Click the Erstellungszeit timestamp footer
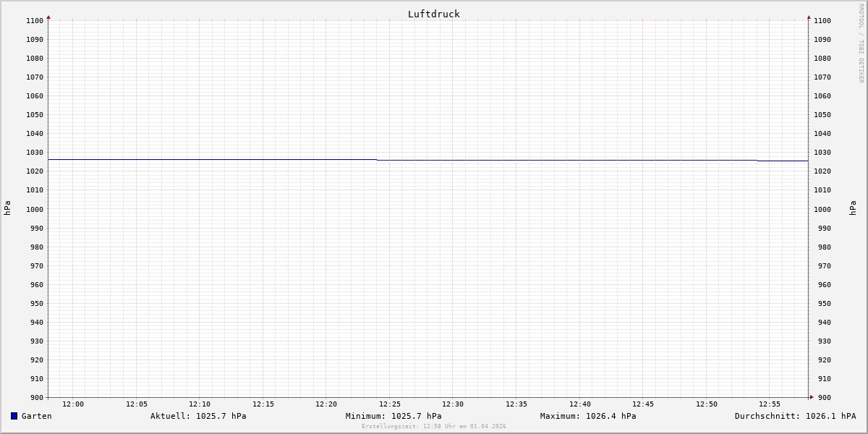Screen dimensions: 868x434 (434, 427)
